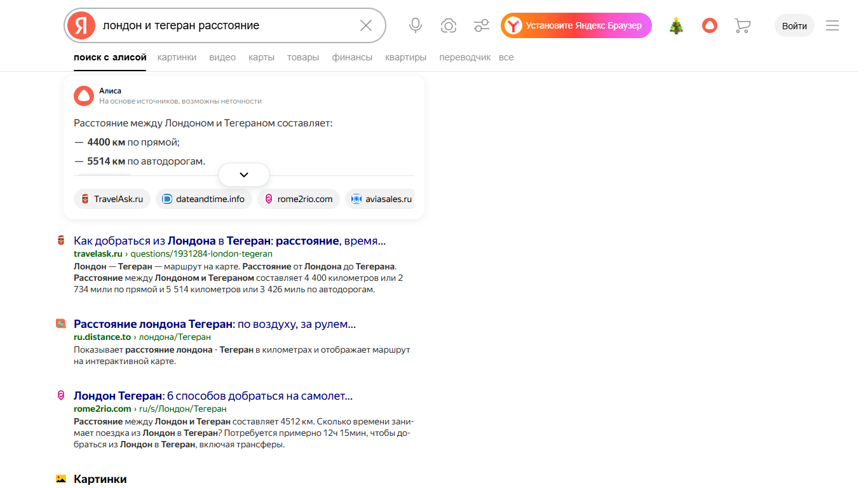Switch to the 'карты' tab

coord(262,57)
